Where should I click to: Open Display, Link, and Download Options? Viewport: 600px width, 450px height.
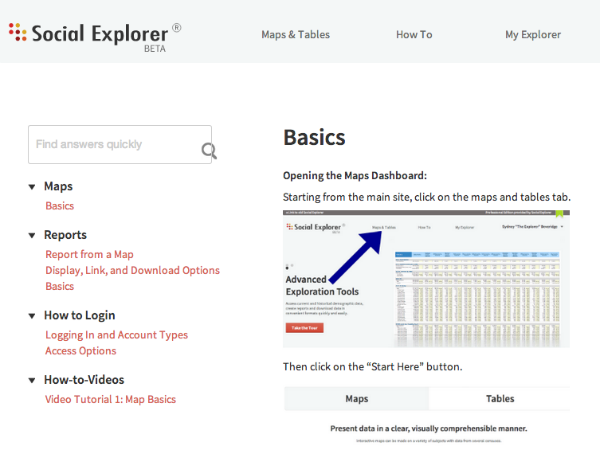[x=132, y=271]
